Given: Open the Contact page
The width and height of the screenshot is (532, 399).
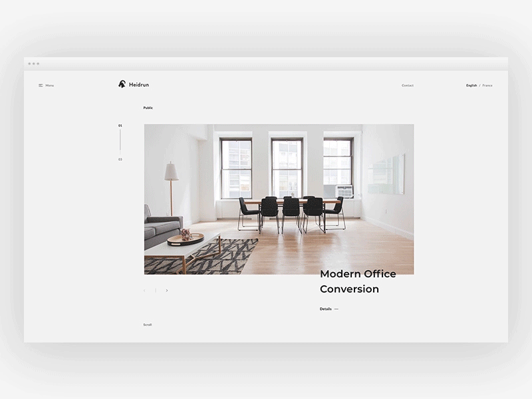Looking at the screenshot, I should coord(406,85).
